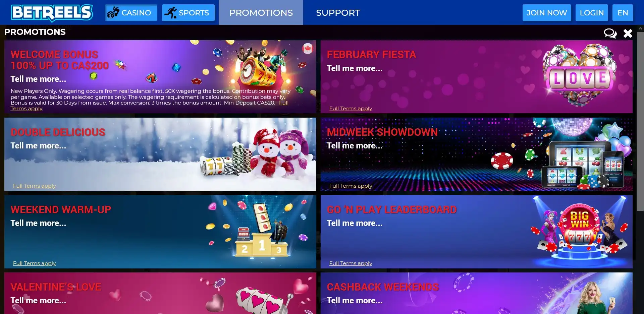The width and height of the screenshot is (644, 314).
Task: Expand Tell me more for Cashback Weekends
Action: click(x=355, y=301)
